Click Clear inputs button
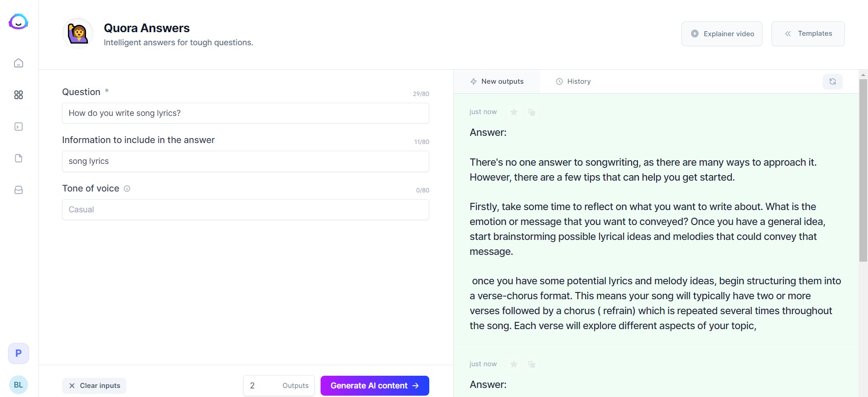The width and height of the screenshot is (868, 397). tap(94, 386)
